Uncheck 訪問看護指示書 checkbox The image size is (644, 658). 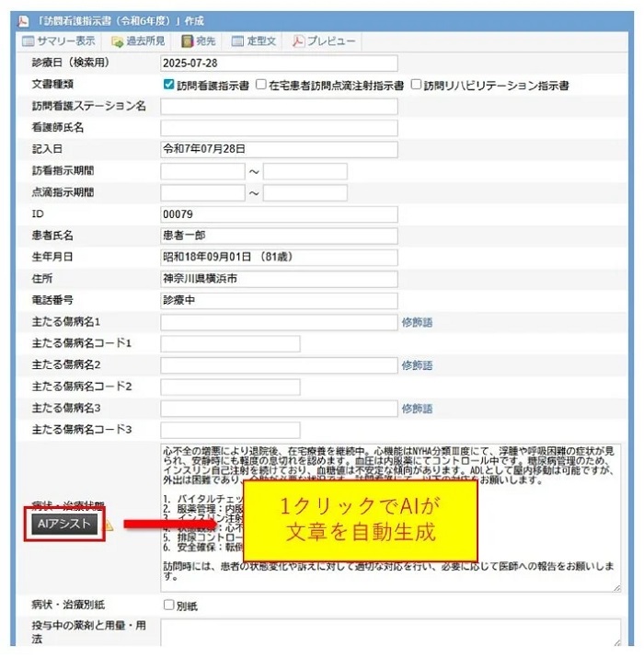(168, 85)
